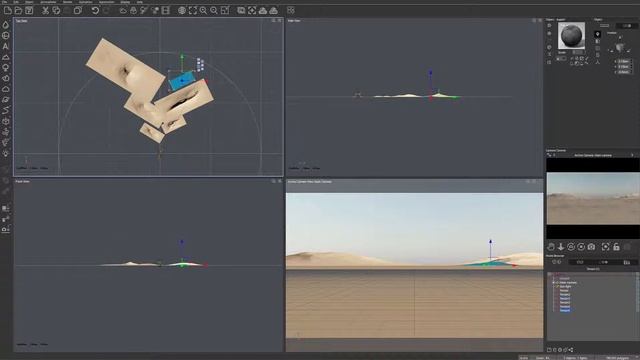
Task: Select the blue highlighted terrain in Top view
Action: point(182,80)
